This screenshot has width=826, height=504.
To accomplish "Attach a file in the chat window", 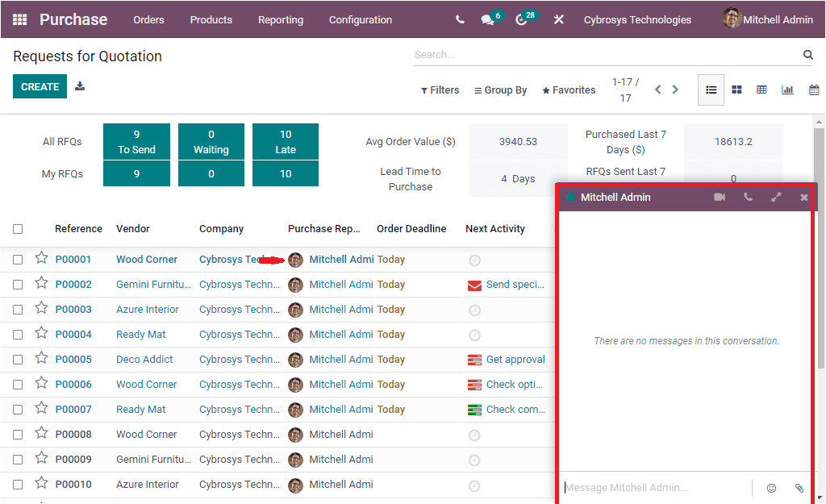I will pos(799,488).
